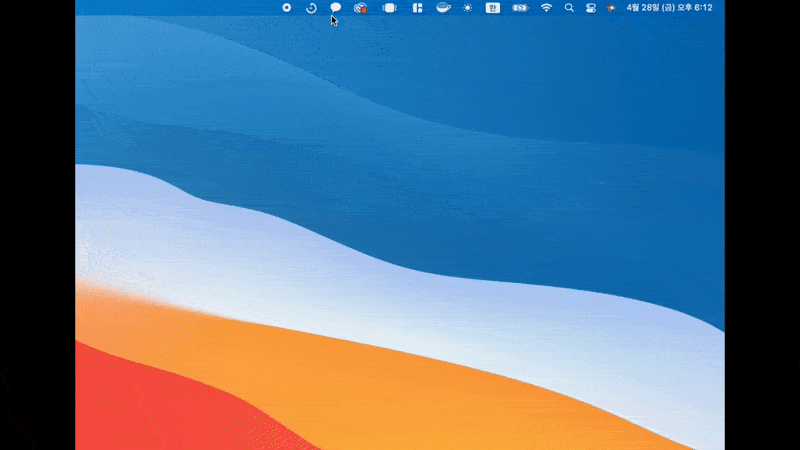The image size is (800, 450).
Task: Click the date and time 오후 6:12
Action: [669, 8]
